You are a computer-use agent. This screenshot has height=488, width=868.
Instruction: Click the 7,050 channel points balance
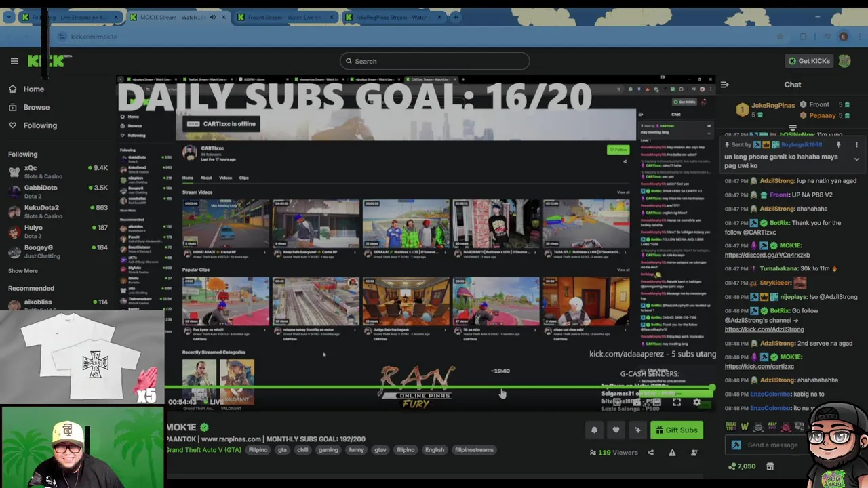742,466
